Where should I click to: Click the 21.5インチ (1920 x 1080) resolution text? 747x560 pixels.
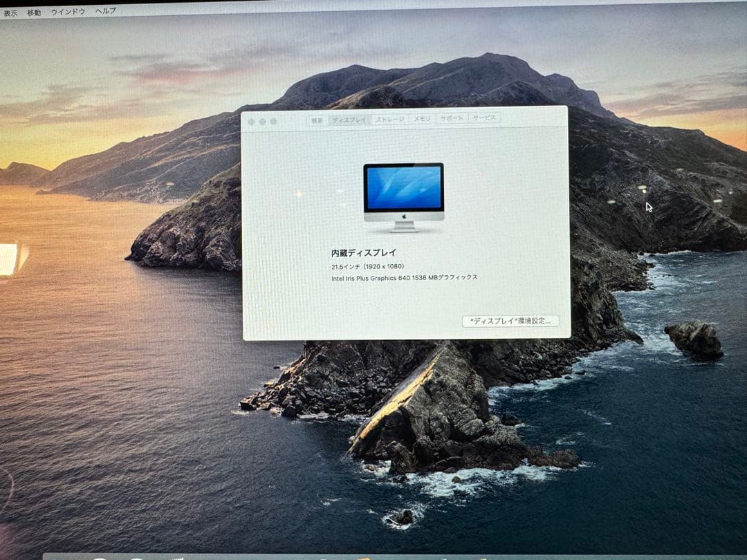pos(369,266)
